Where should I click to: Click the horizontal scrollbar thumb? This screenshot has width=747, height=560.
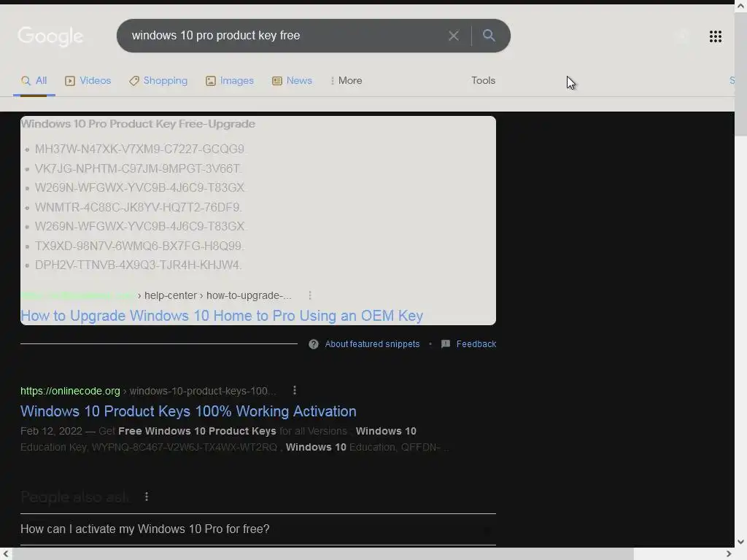tap(323, 554)
